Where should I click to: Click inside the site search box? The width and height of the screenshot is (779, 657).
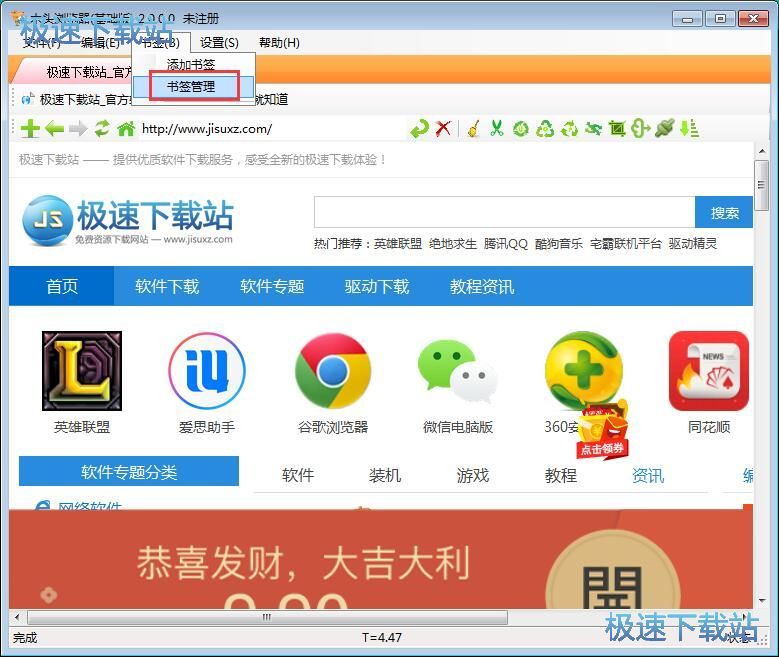point(504,212)
